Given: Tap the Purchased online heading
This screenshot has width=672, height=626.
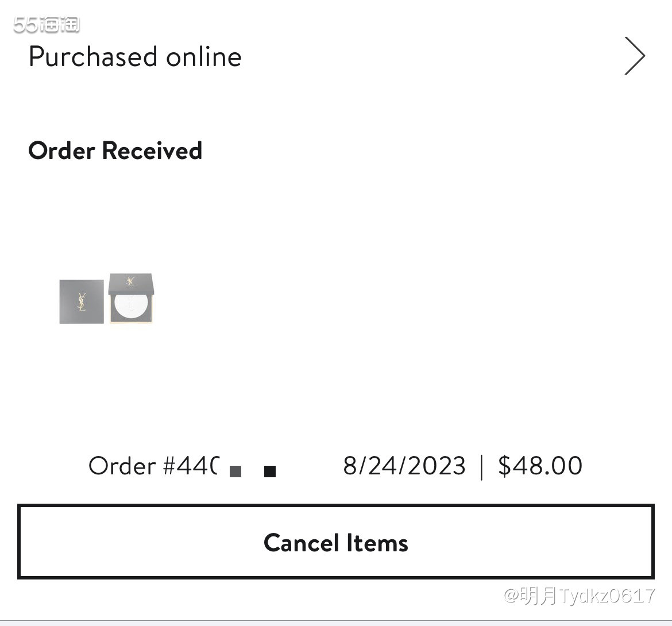Looking at the screenshot, I should click(135, 56).
